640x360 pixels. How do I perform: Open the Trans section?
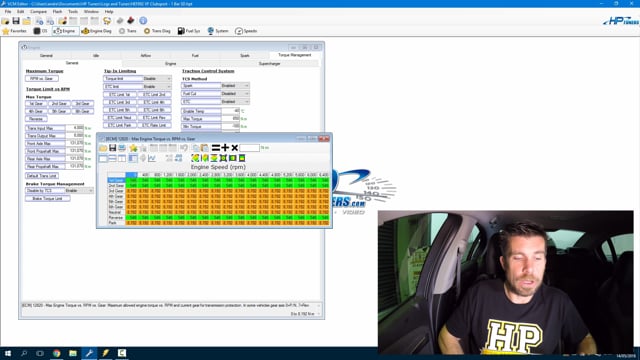127,31
